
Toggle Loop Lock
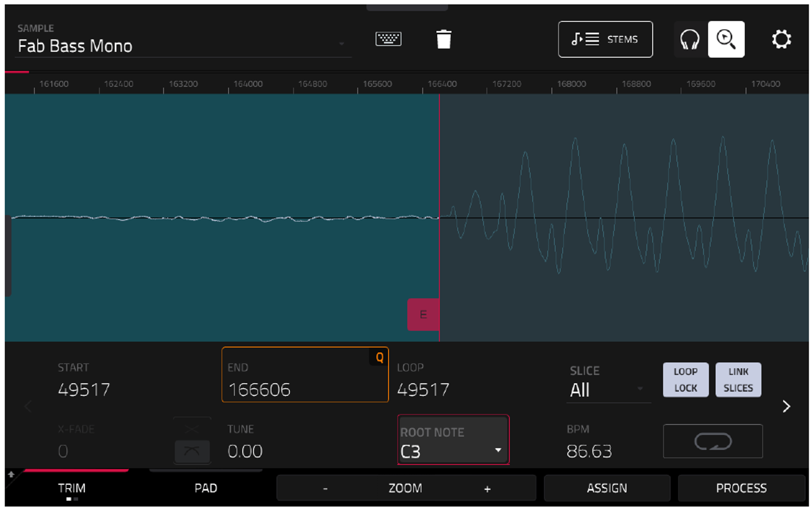685,380
